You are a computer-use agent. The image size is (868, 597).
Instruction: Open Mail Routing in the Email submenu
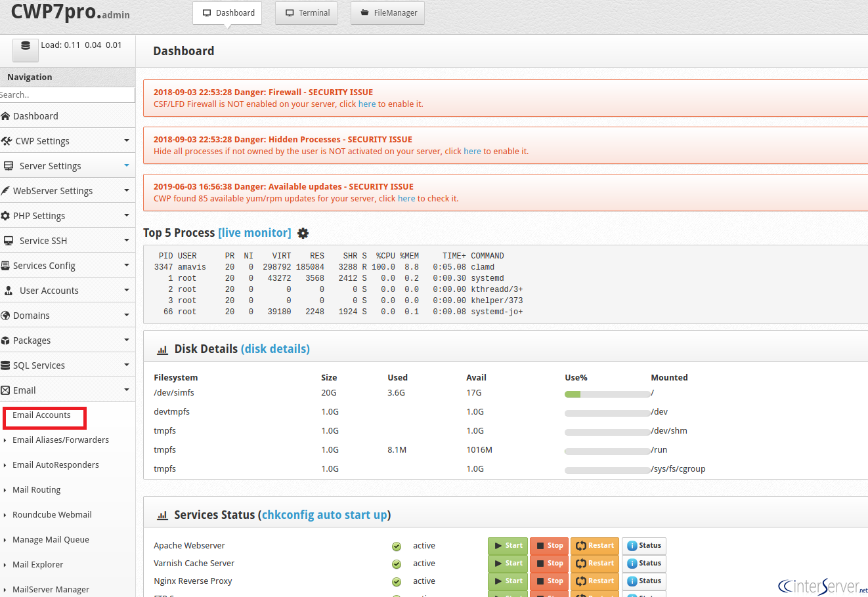(x=36, y=490)
